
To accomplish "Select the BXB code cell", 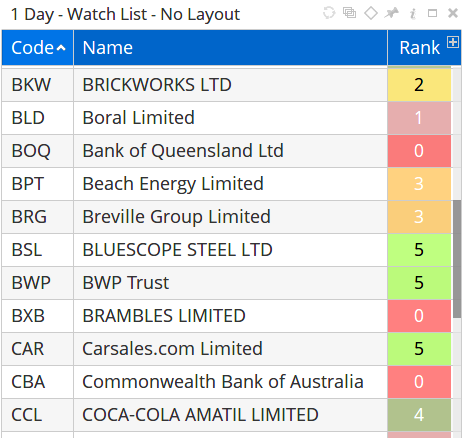I will click(x=37, y=316).
